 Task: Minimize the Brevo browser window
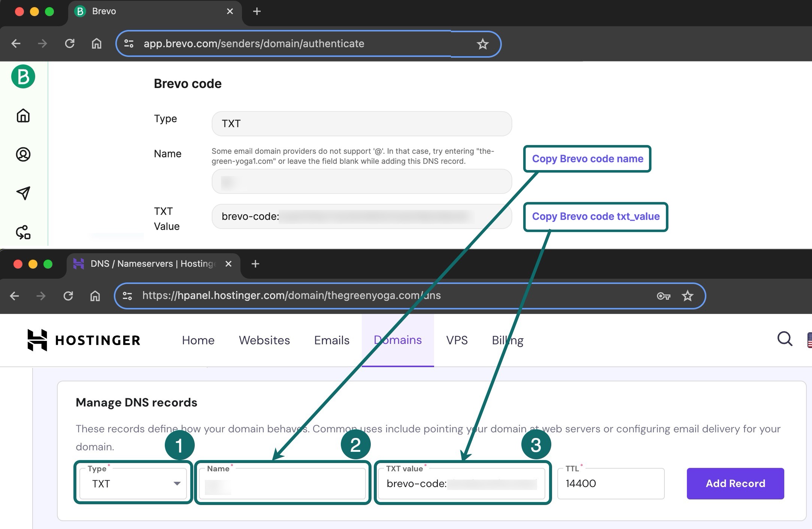point(34,12)
